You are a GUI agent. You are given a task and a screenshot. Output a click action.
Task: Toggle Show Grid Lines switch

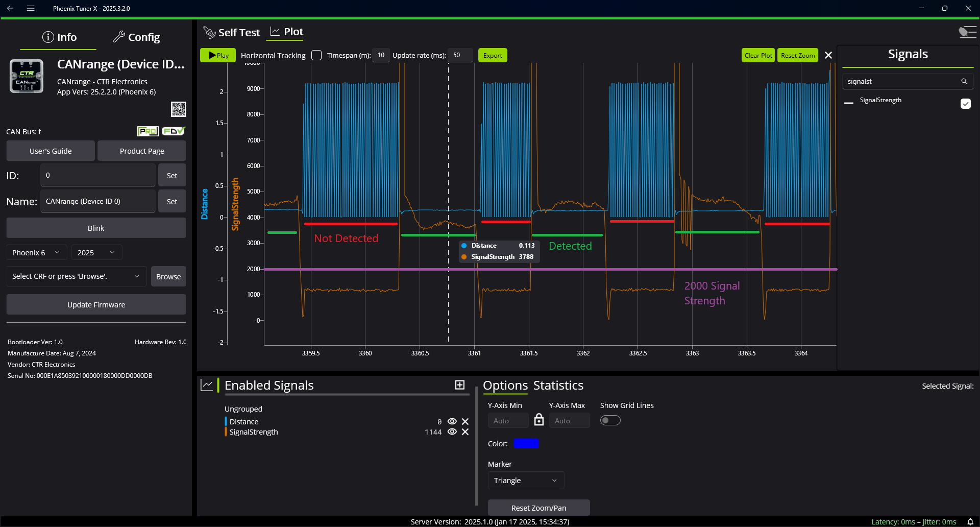click(x=610, y=420)
